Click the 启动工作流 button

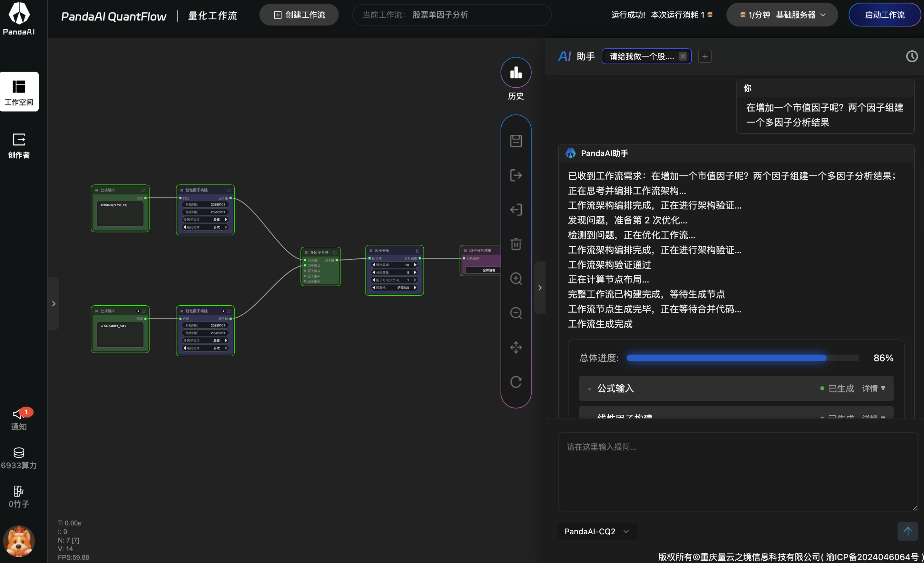[x=885, y=15]
